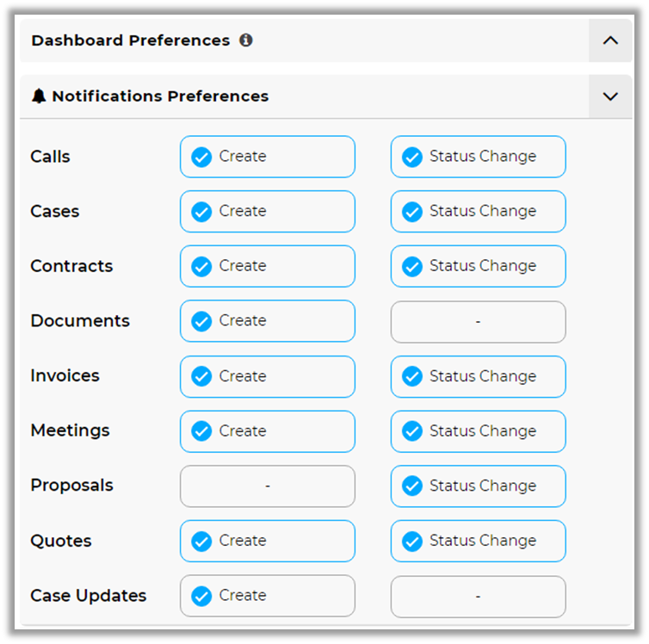Viewport: 649px width, 644px height.
Task: Enable Proposals Create notification
Action: click(x=267, y=486)
